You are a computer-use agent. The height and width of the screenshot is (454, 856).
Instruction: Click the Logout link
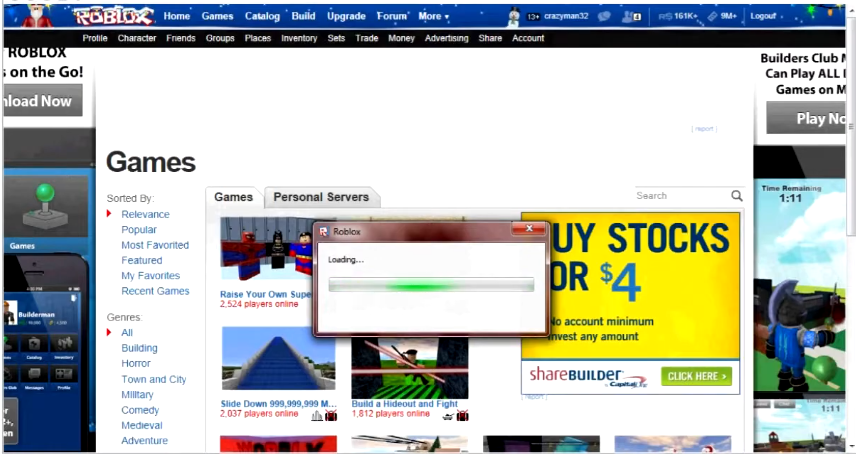coord(763,16)
